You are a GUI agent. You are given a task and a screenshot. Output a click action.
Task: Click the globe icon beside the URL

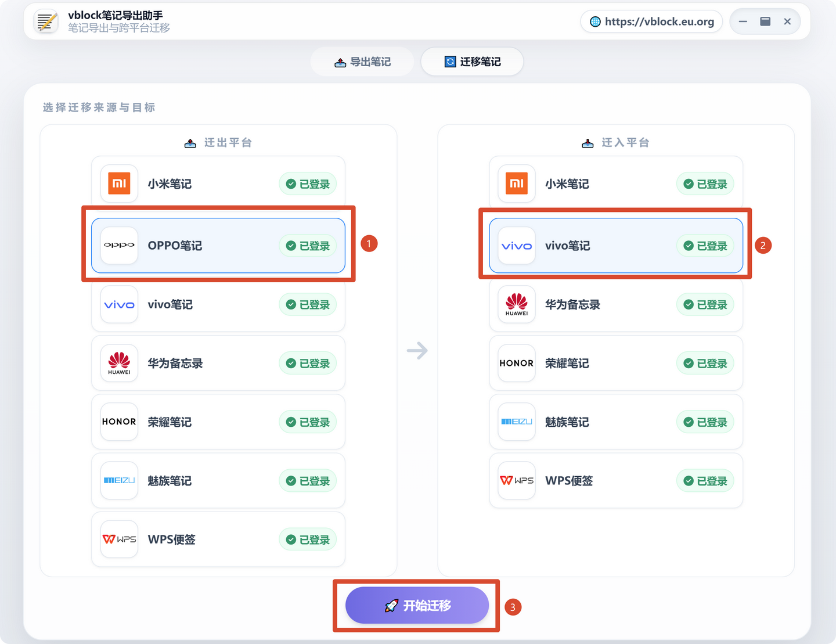click(x=595, y=21)
